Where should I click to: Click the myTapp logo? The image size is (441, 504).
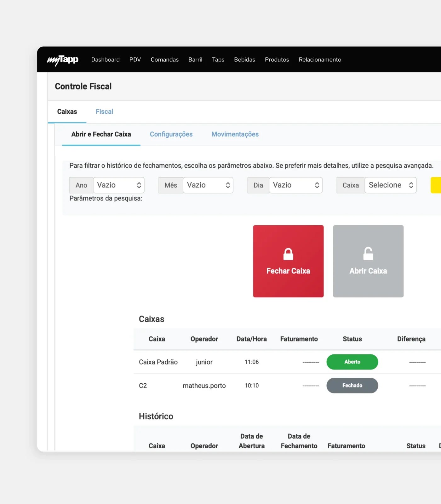point(63,60)
